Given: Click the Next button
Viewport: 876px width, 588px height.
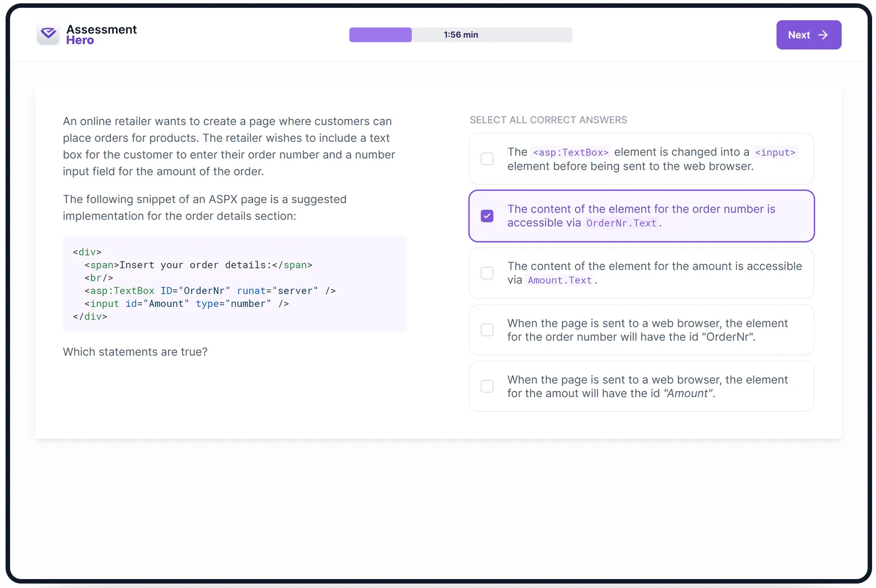Looking at the screenshot, I should [x=808, y=35].
